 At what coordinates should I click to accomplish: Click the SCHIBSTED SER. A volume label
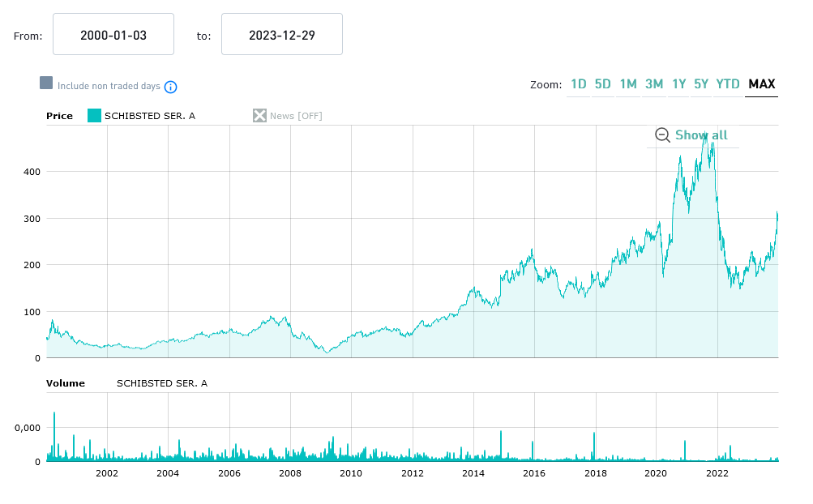pos(162,383)
